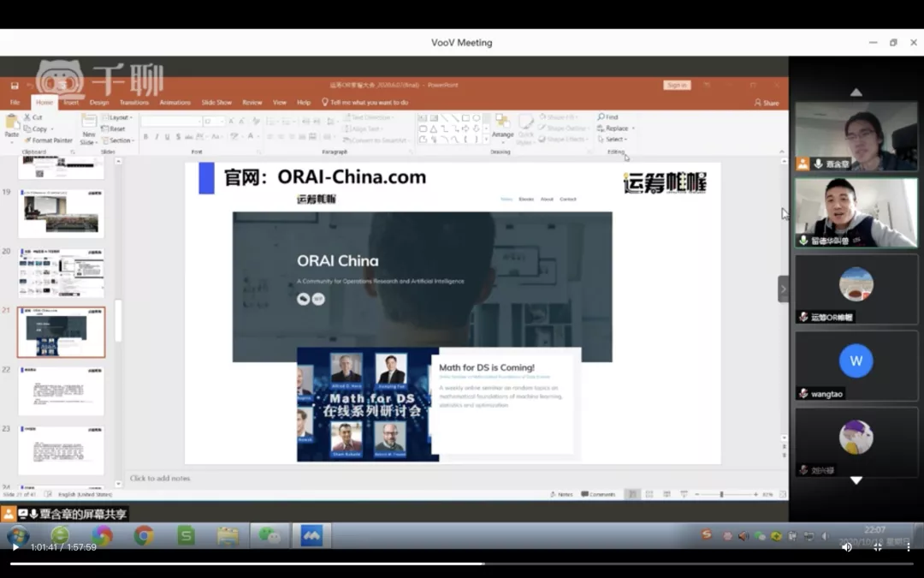Click the wangtao participant tile
Image resolution: width=924 pixels, height=578 pixels.
(856, 366)
